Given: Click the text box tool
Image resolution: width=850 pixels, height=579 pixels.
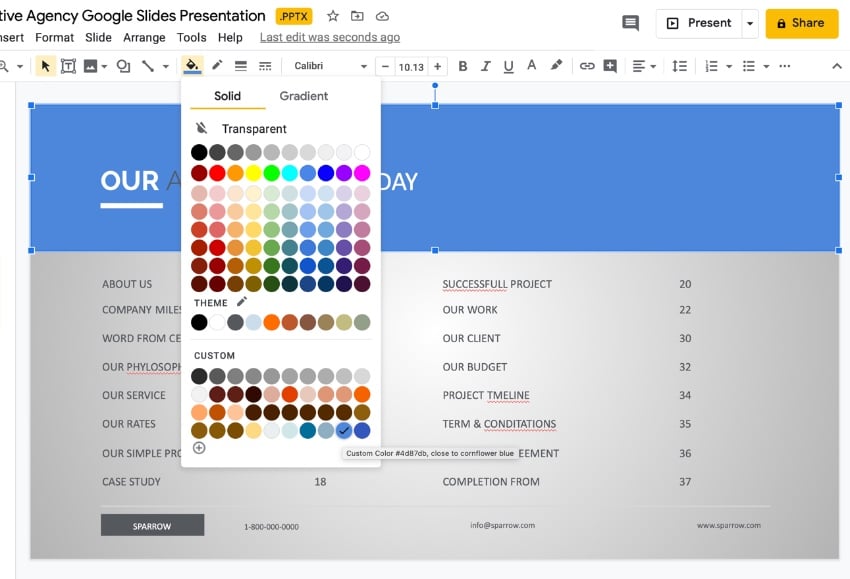Looking at the screenshot, I should coord(69,66).
